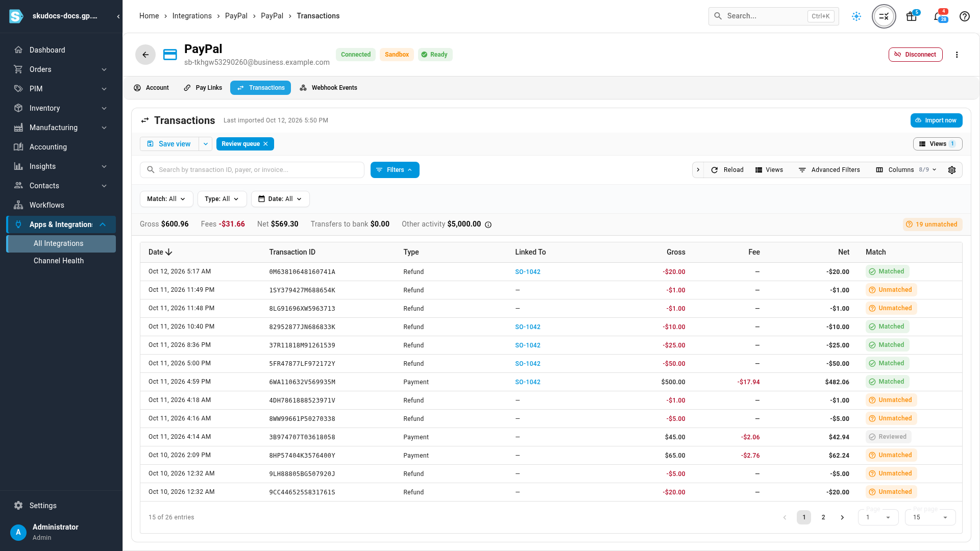Expand the table toolbar arrow
This screenshot has width=980, height=551.
(698, 170)
